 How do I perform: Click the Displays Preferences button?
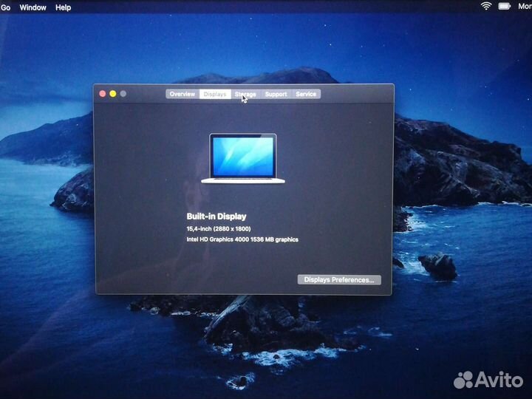tap(339, 280)
